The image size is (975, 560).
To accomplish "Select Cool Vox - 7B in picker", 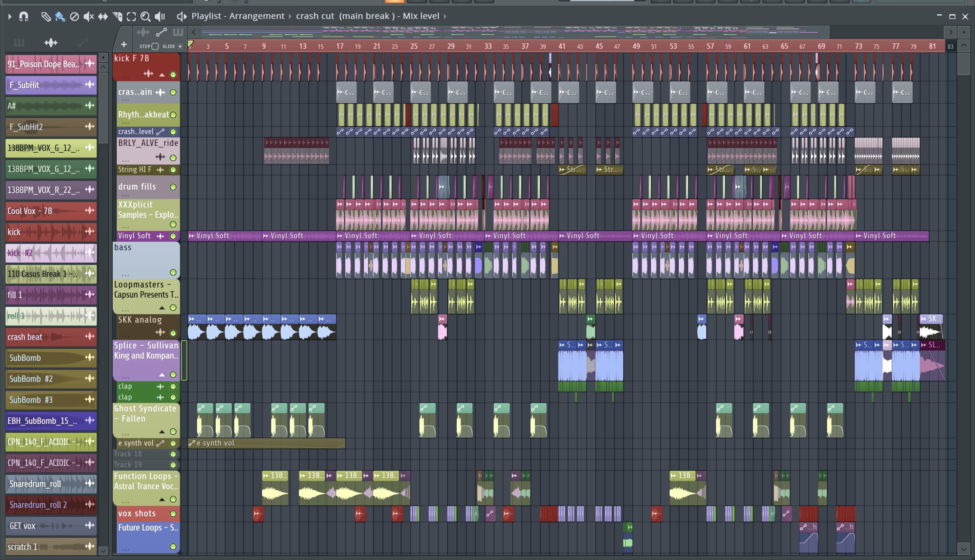I will pyautogui.click(x=51, y=211).
